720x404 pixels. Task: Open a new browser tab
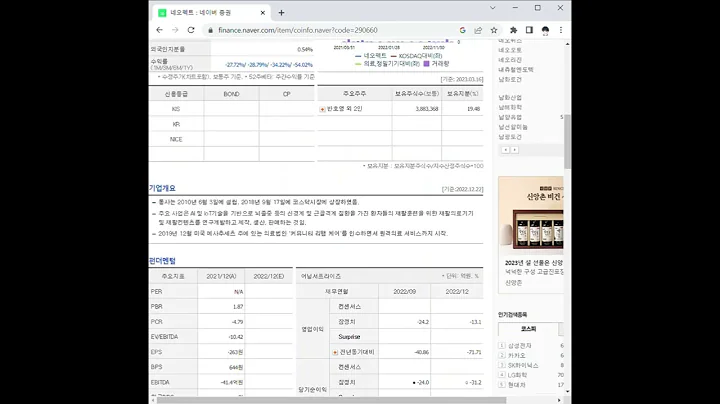tap(281, 13)
